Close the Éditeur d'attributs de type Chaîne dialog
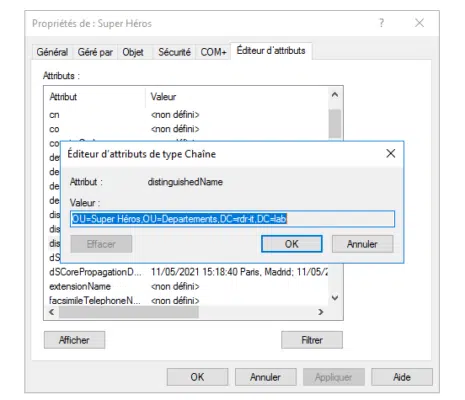 click(x=391, y=154)
